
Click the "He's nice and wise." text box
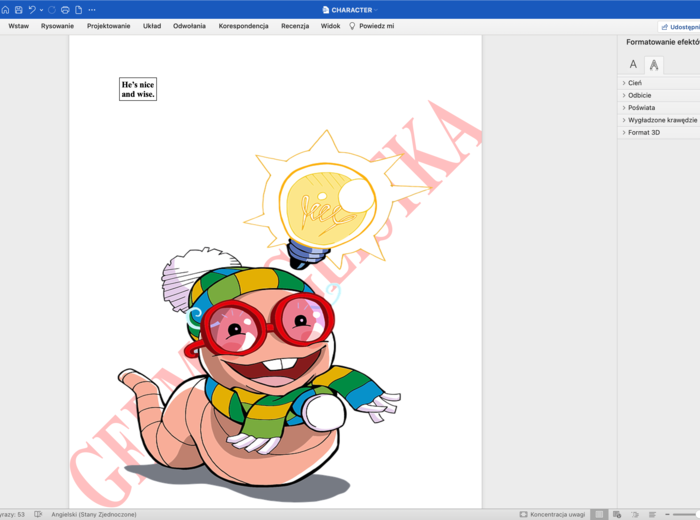click(x=138, y=89)
